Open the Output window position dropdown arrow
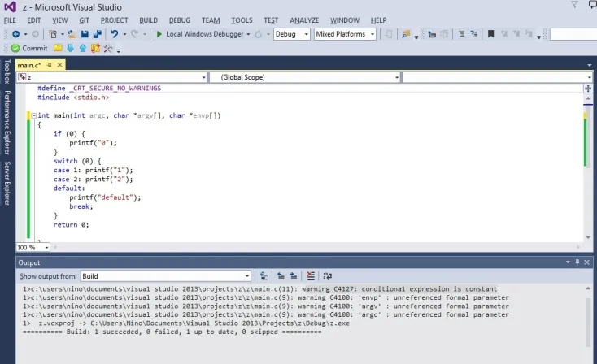Screen dimensions: 597x364 point(568,262)
